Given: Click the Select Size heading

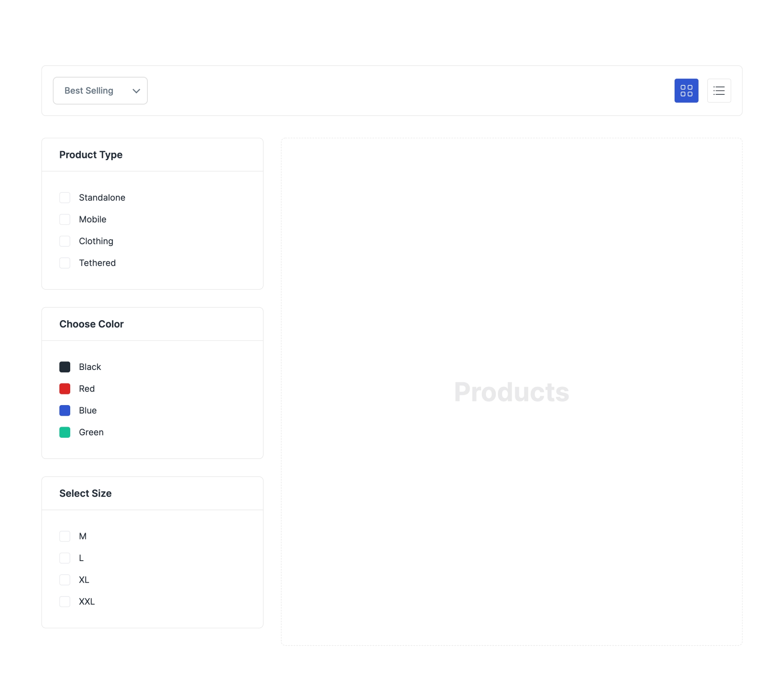Looking at the screenshot, I should (85, 493).
